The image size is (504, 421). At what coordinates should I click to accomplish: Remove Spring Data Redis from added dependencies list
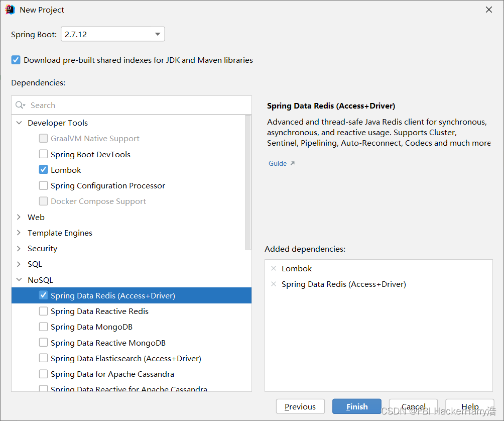point(274,284)
